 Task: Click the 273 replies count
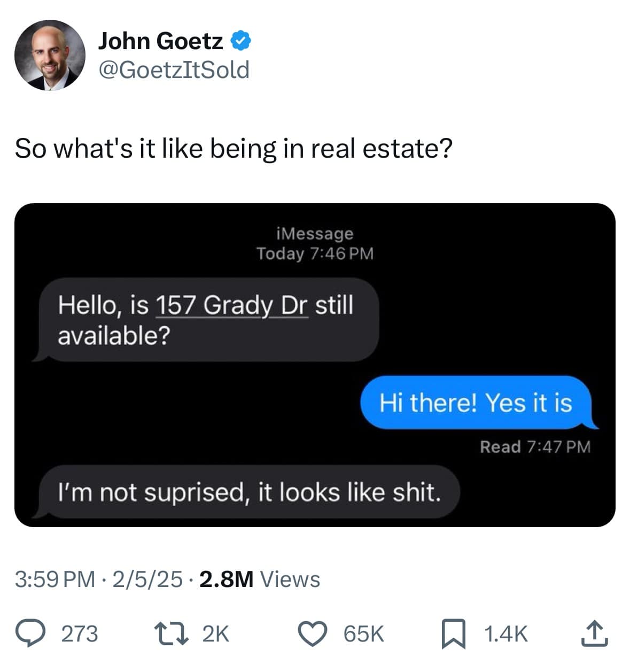(x=80, y=634)
